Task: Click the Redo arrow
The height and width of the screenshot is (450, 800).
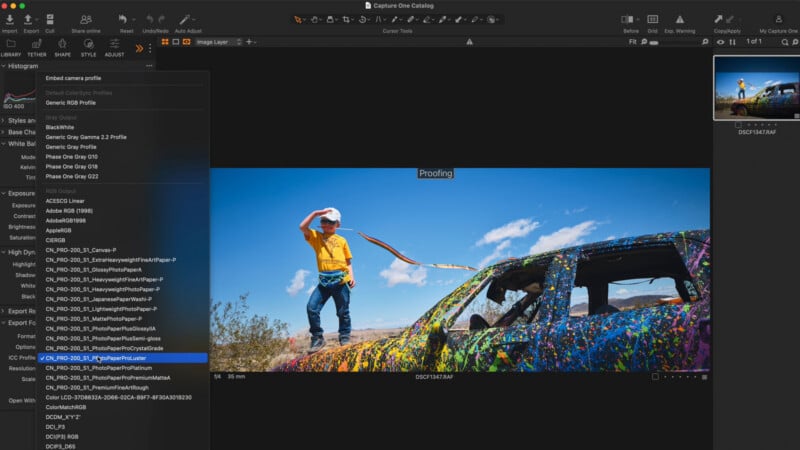Action: pyautogui.click(x=162, y=19)
